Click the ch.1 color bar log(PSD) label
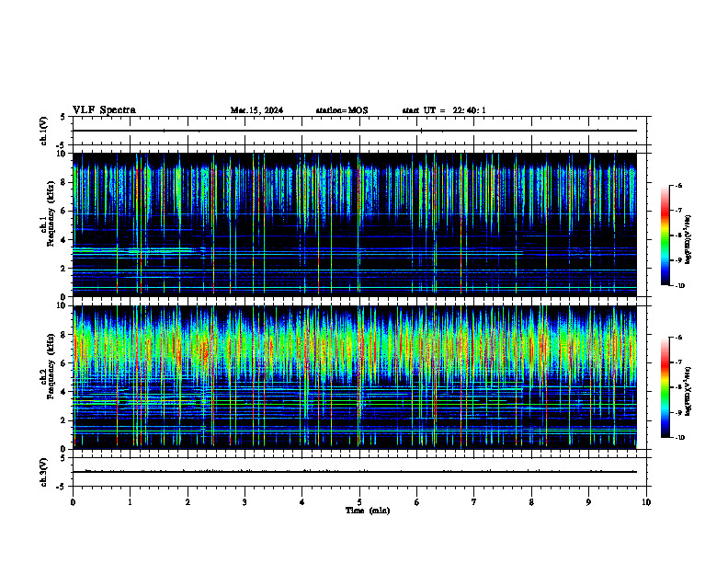Image resolution: width=728 pixels, height=563 pixels. [688, 239]
